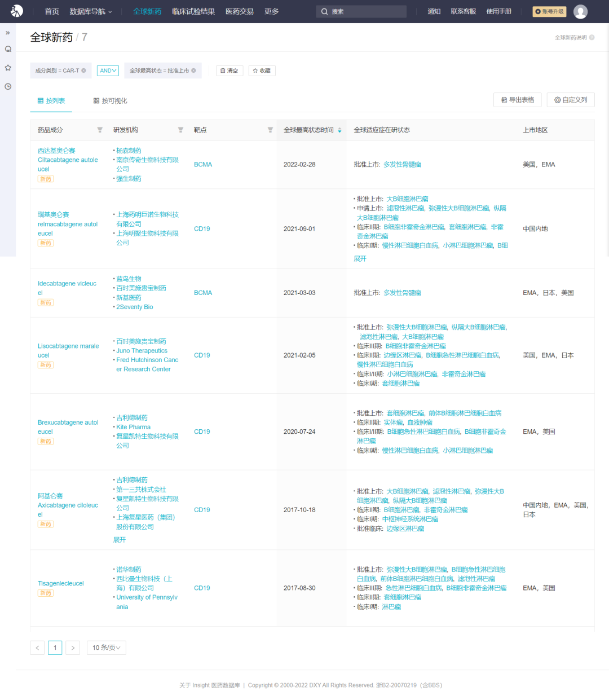Open favorites star icon in left sidebar
The height and width of the screenshot is (700, 609).
pos(8,68)
